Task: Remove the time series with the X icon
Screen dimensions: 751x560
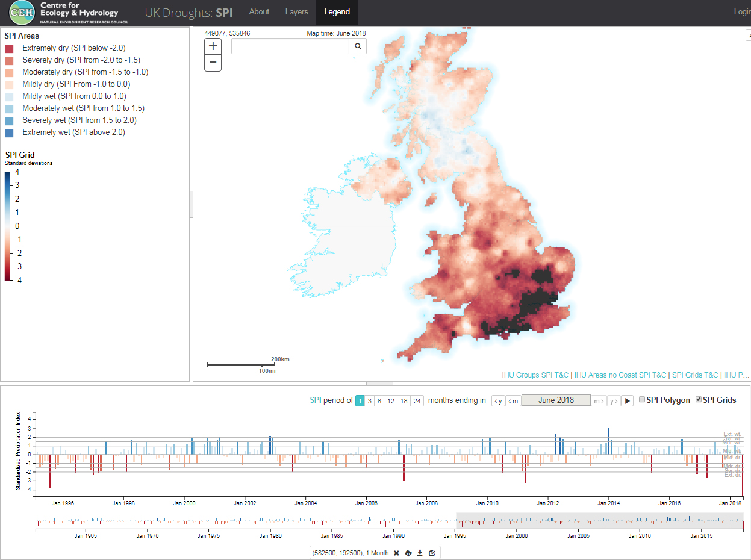Action: tap(396, 552)
